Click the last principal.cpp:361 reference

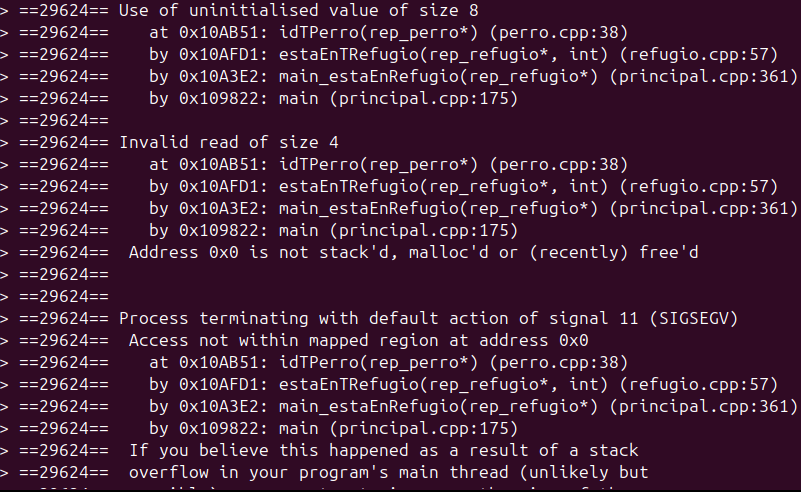(703, 407)
